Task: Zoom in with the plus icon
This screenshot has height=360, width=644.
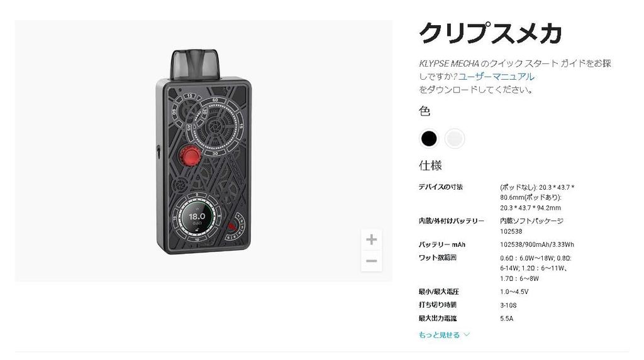Action: coord(371,240)
